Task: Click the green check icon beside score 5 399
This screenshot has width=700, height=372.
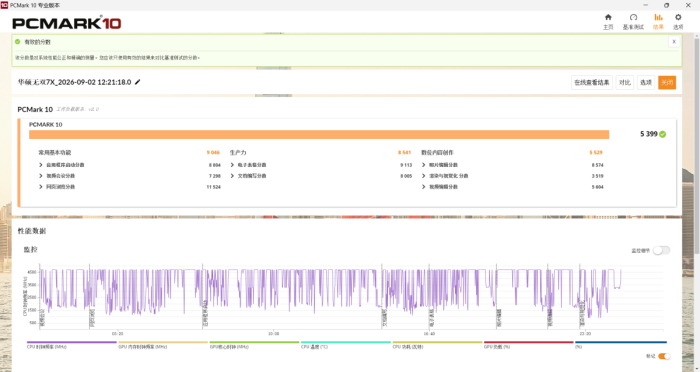Action: 662,134
